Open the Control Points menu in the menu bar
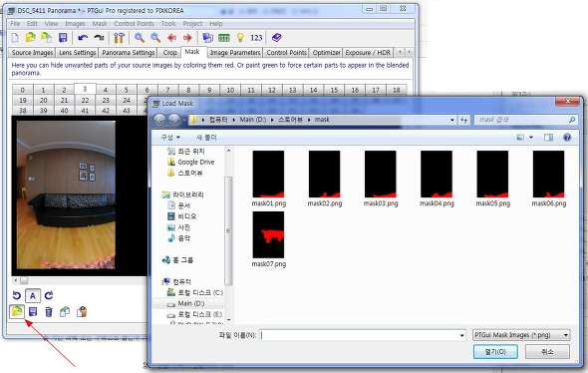The width and height of the screenshot is (588, 373). coord(134,24)
